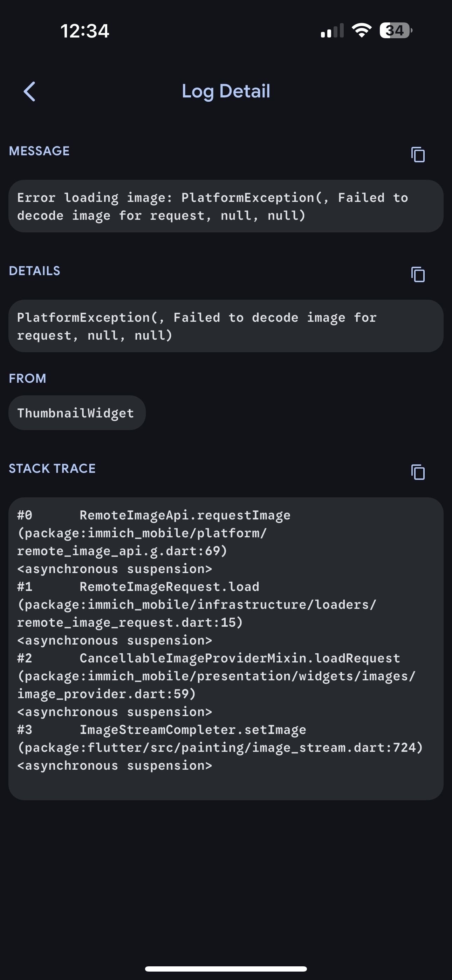Tap the home indicator bar

tap(226, 968)
